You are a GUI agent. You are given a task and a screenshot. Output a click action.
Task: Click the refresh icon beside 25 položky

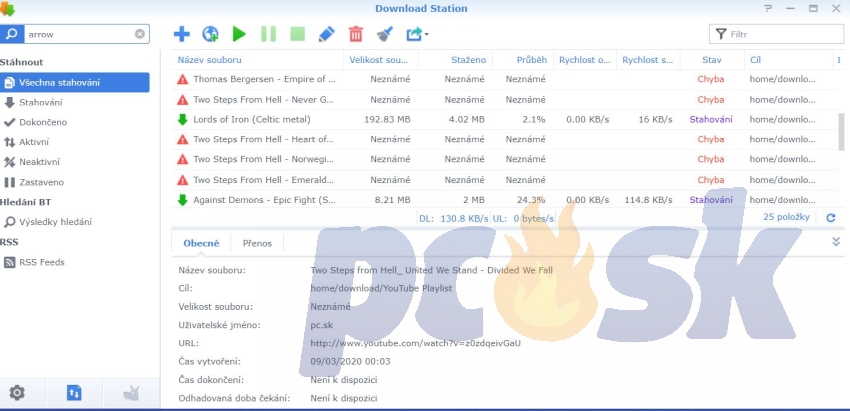(x=829, y=217)
